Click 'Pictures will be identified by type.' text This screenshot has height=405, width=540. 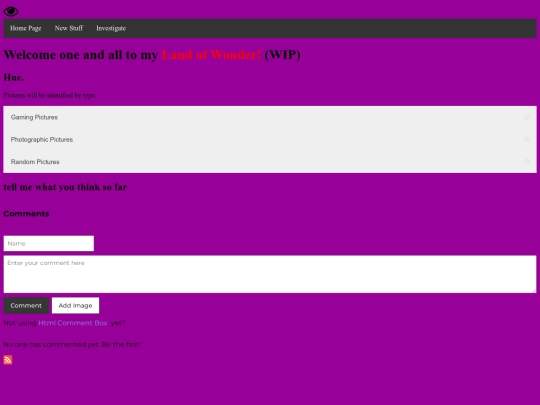pyautogui.click(x=50, y=95)
